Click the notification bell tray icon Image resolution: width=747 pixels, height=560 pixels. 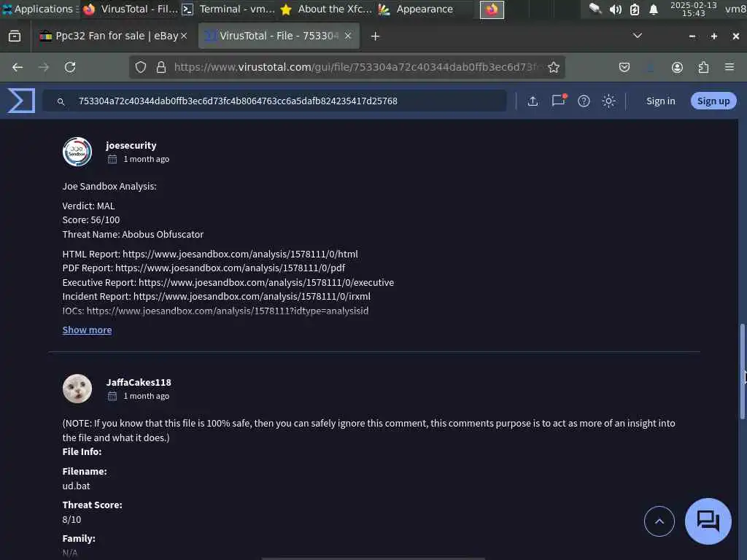coord(654,9)
